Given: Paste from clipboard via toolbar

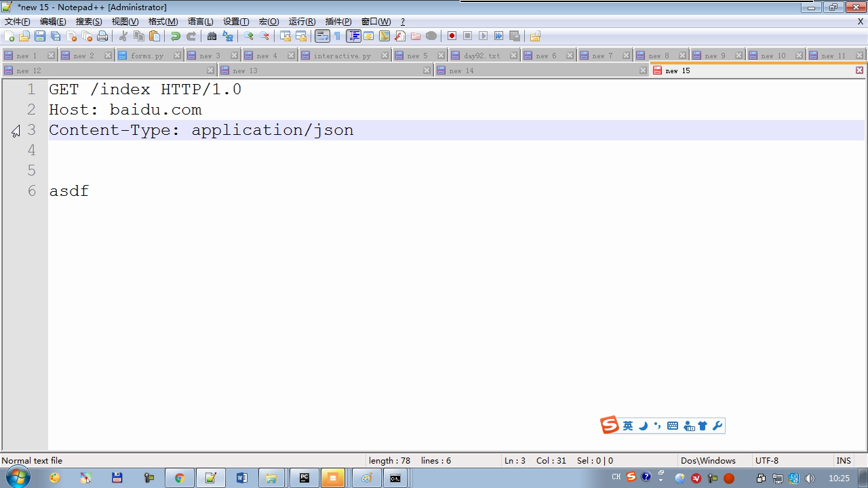Looking at the screenshot, I should 155,37.
